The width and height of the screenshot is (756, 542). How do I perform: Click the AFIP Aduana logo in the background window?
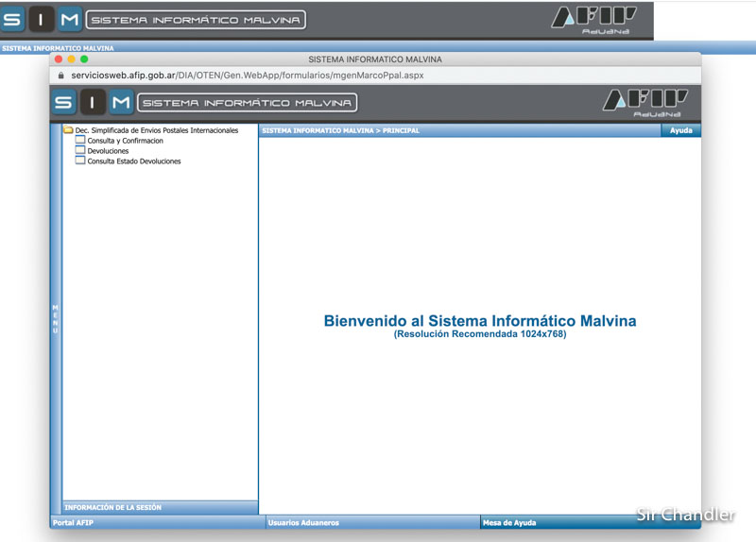point(594,20)
